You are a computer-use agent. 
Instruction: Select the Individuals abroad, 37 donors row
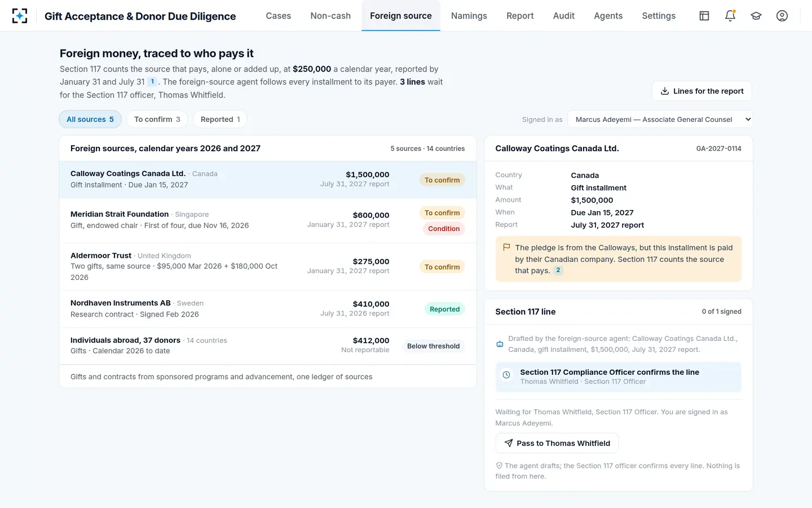pos(268,345)
